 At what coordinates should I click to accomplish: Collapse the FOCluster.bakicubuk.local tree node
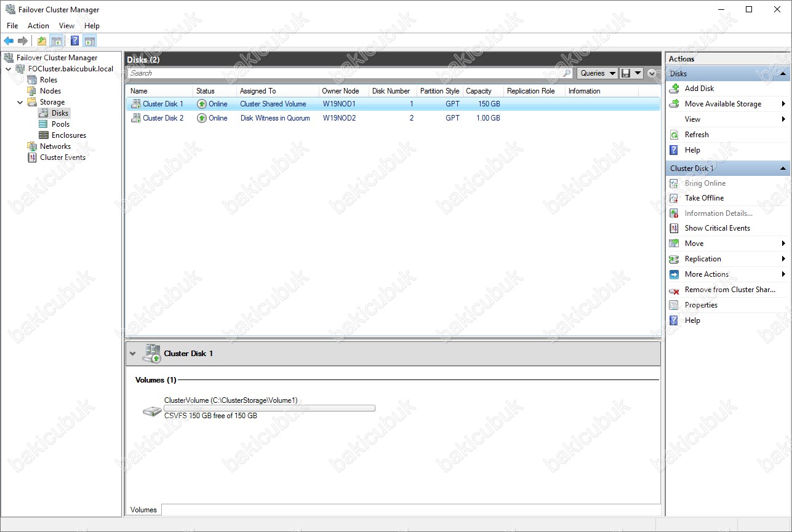coord(8,69)
